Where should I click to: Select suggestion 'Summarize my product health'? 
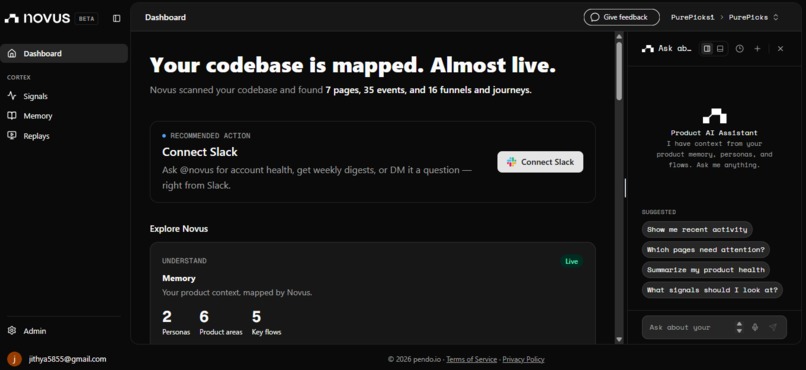(706, 270)
